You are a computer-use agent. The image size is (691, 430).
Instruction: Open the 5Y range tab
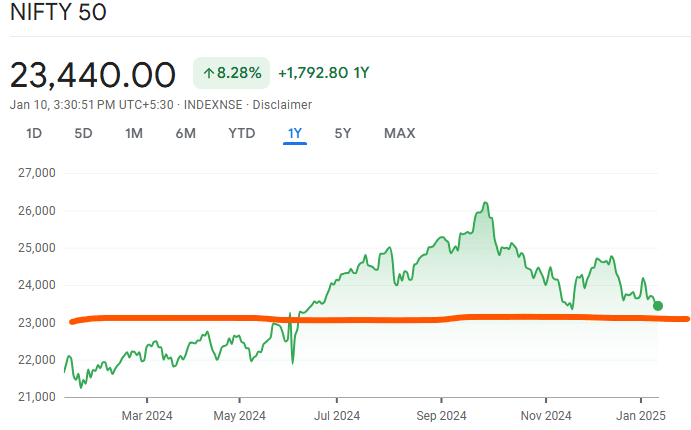click(343, 133)
